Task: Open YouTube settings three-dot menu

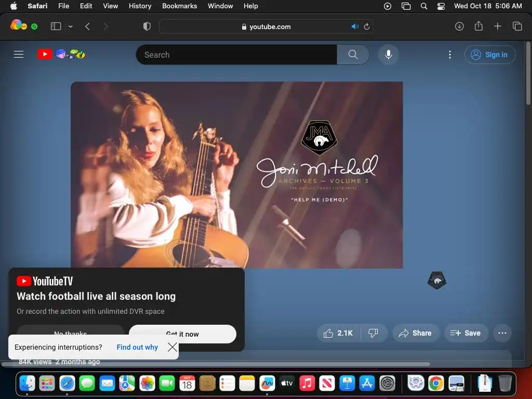Action: click(450, 55)
